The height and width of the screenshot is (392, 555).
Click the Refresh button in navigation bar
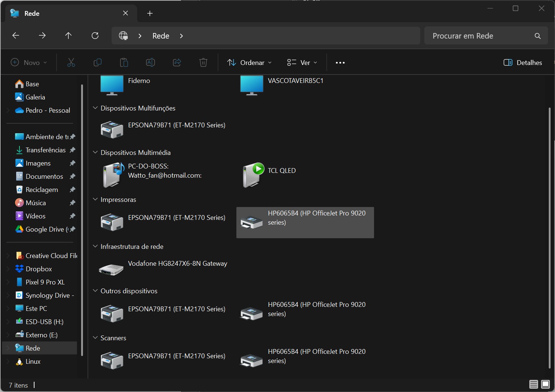[95, 36]
